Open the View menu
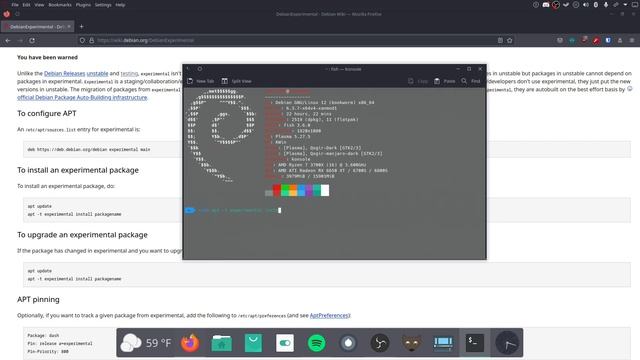The height and width of the screenshot is (360, 640). pyautogui.click(x=39, y=5)
